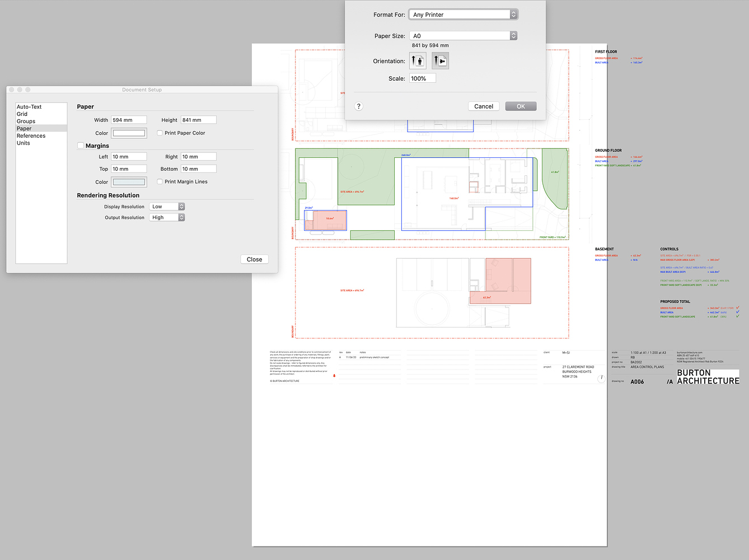Open the Format For dropdown
Screen dimensions: 749x560
459,14
